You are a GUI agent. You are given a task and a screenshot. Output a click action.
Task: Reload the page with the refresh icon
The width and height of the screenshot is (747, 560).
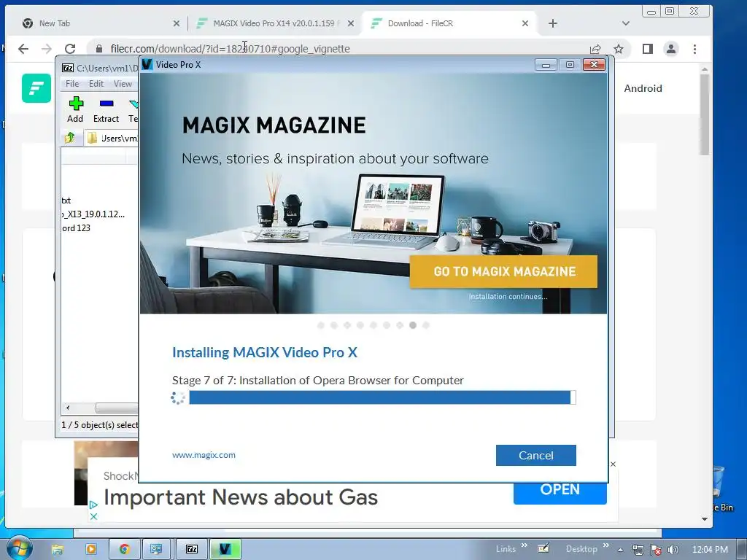coord(70,49)
